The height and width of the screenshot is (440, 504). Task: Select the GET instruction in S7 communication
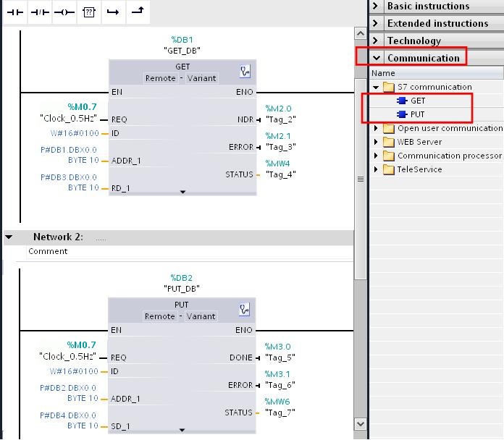pyautogui.click(x=418, y=101)
